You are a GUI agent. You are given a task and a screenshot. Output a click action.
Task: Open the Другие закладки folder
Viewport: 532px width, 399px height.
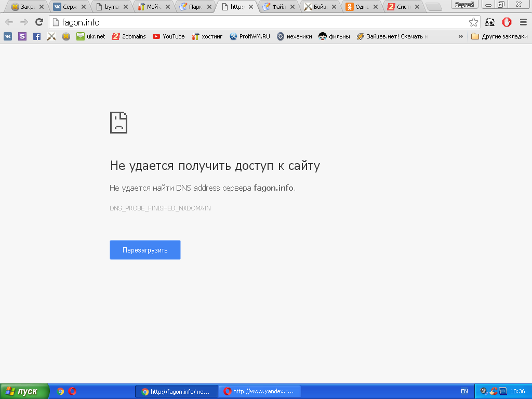(x=499, y=36)
